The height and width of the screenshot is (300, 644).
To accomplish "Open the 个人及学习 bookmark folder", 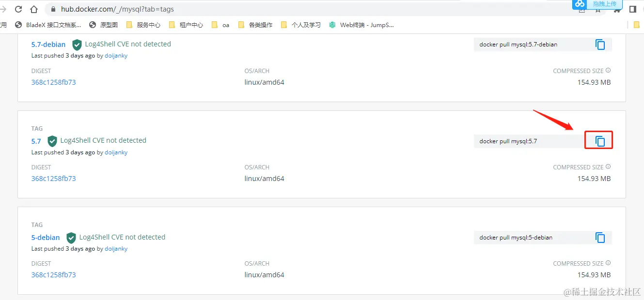I will point(301,25).
